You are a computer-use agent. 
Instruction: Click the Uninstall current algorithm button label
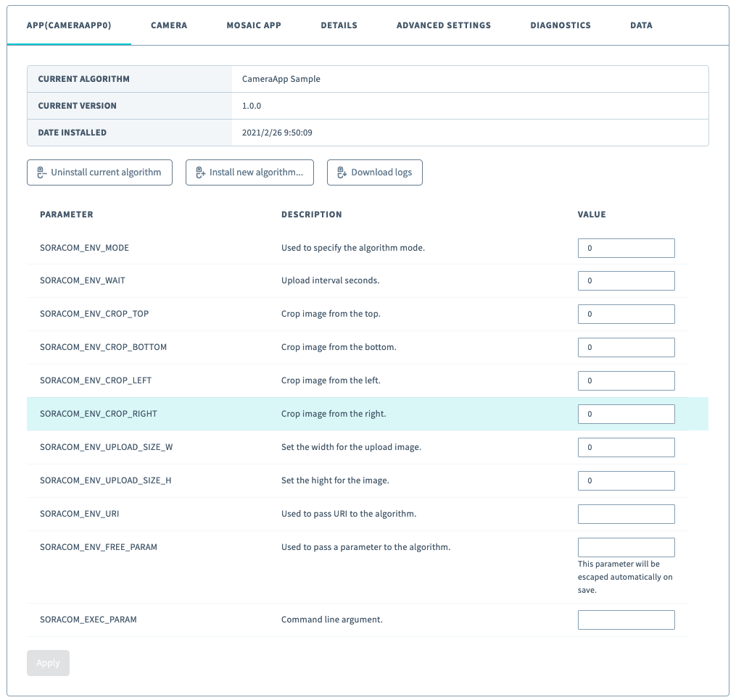click(106, 172)
